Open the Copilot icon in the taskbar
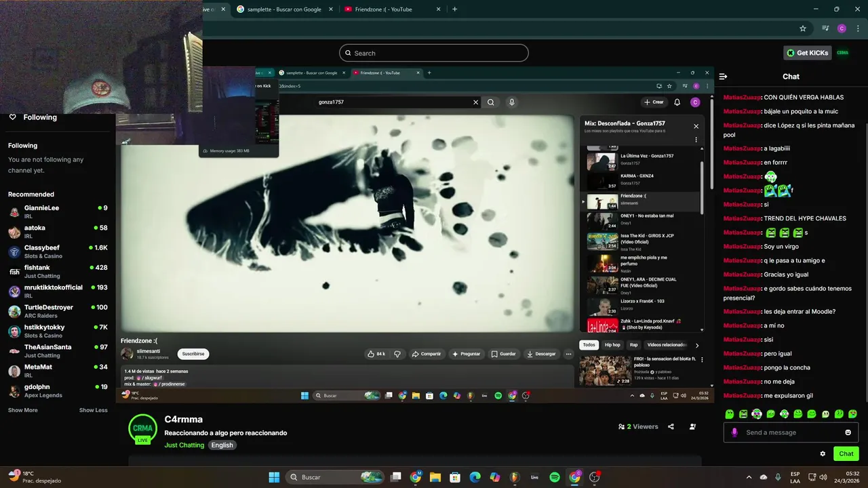Image resolution: width=868 pixels, height=488 pixels. pyautogui.click(x=495, y=477)
